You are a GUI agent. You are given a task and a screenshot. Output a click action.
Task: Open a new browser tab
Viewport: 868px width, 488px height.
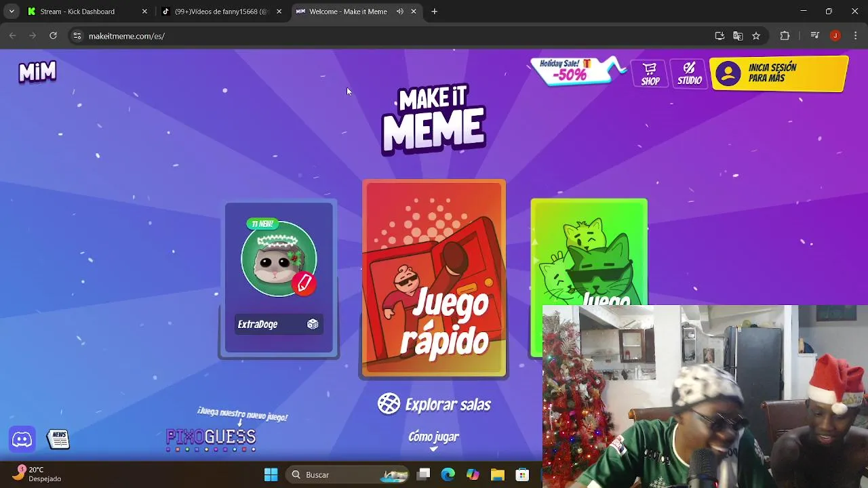point(435,12)
